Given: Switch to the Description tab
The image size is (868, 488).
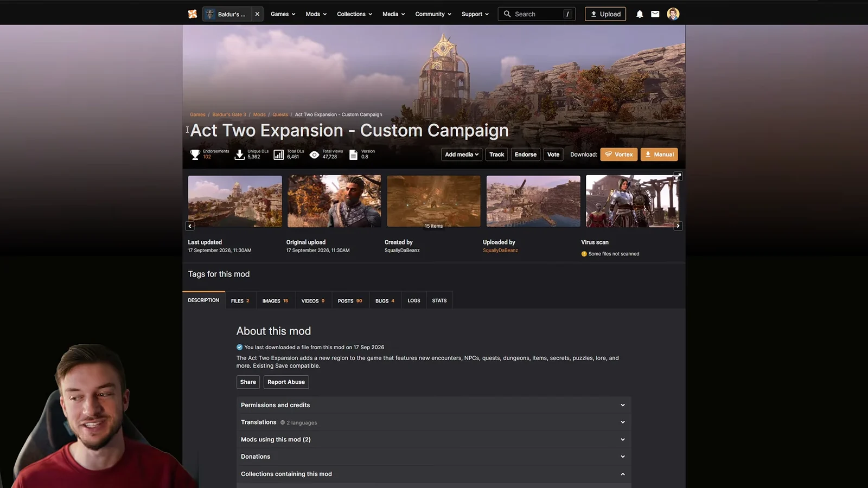Looking at the screenshot, I should [203, 300].
